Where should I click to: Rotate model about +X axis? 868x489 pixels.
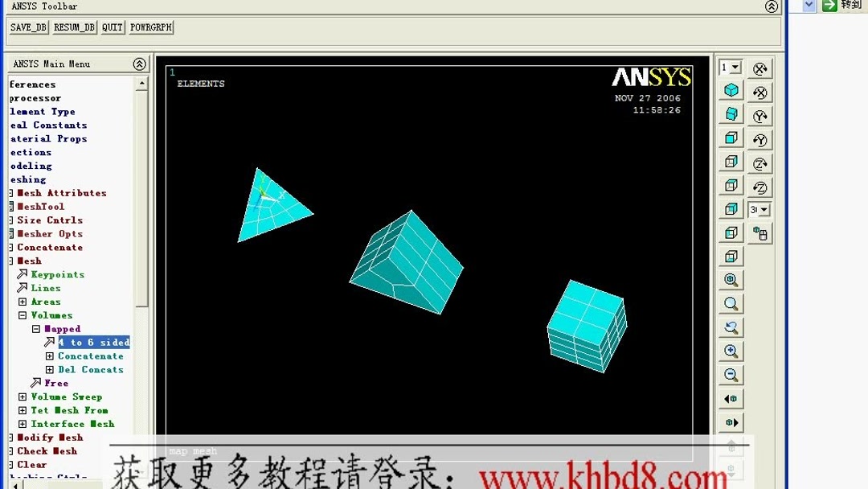pos(759,68)
